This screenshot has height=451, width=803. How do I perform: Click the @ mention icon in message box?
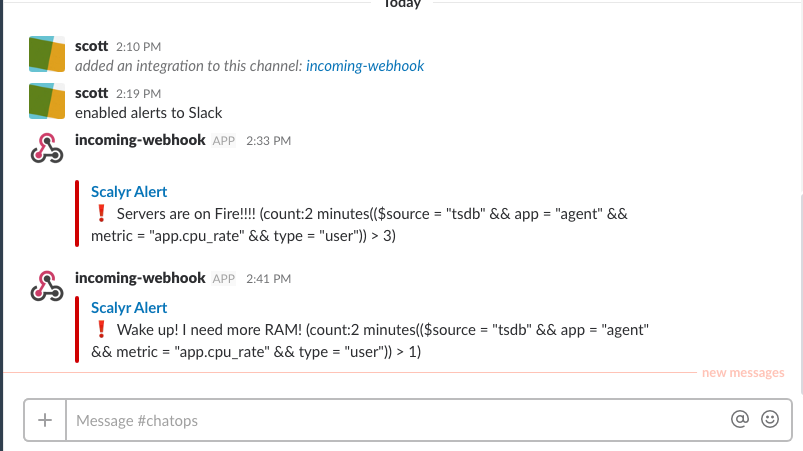pyautogui.click(x=740, y=420)
